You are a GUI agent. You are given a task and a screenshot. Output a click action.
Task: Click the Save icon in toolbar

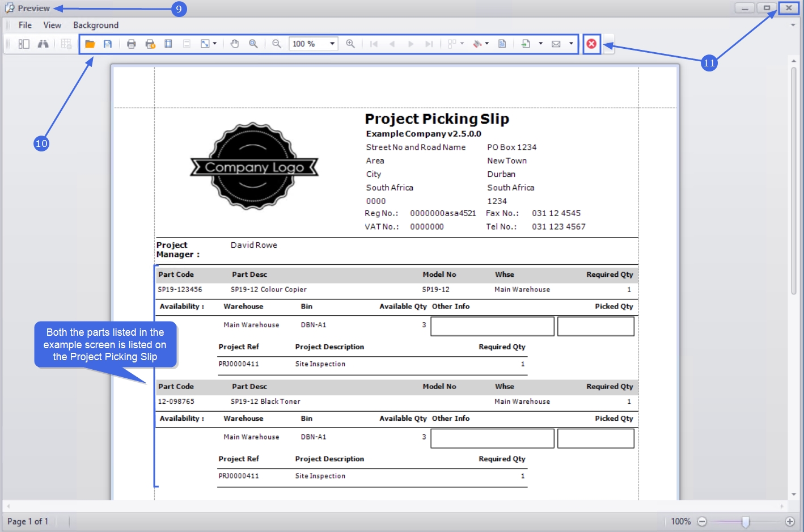[108, 44]
